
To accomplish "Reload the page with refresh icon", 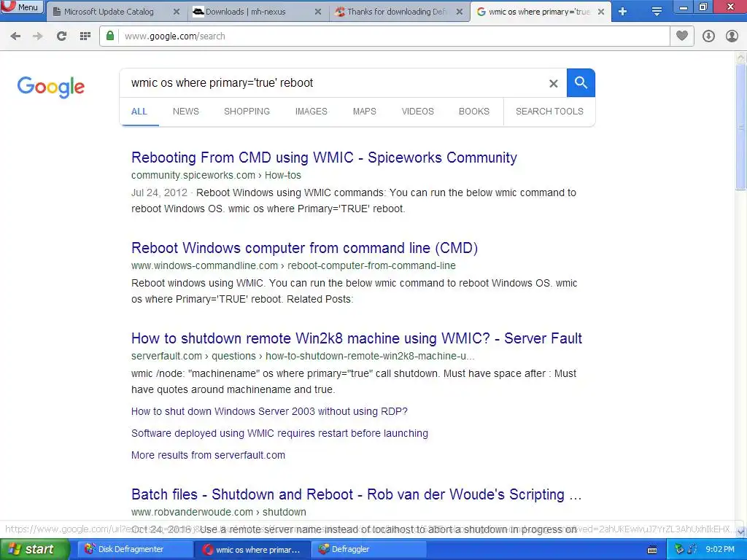I will [x=61, y=36].
